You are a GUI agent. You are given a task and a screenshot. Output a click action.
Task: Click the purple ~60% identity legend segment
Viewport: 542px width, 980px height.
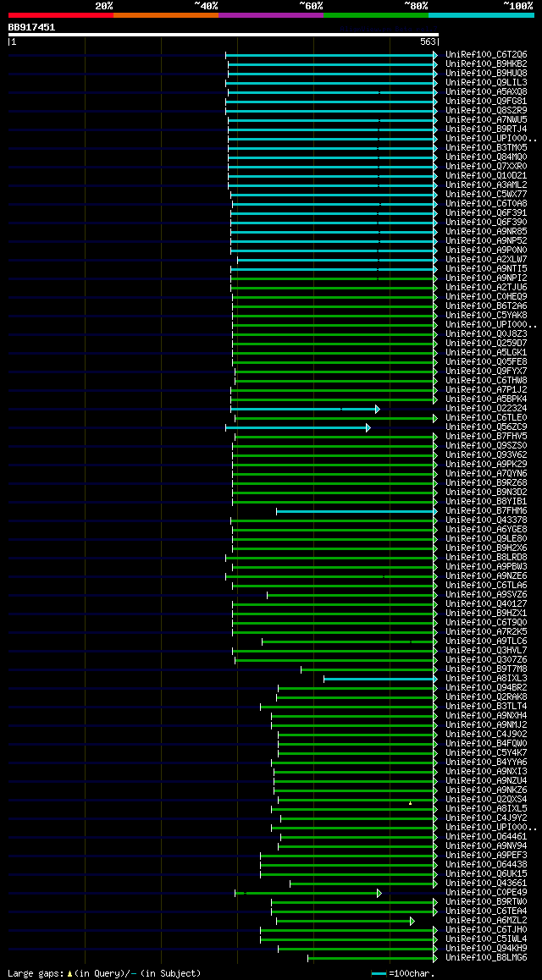[x=271, y=14]
